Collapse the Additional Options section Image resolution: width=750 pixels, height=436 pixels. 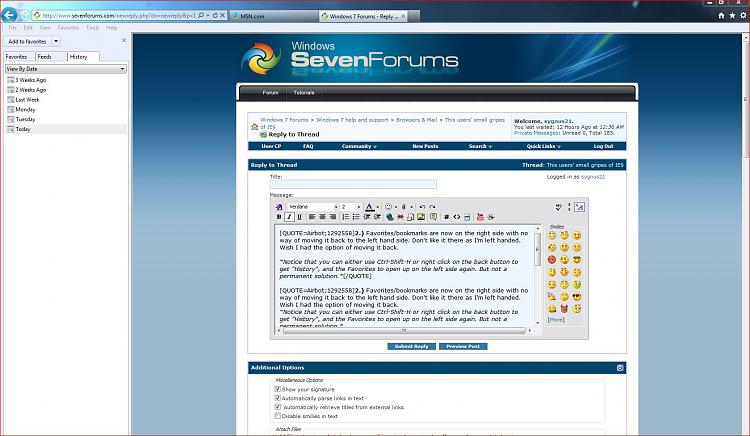coord(620,368)
